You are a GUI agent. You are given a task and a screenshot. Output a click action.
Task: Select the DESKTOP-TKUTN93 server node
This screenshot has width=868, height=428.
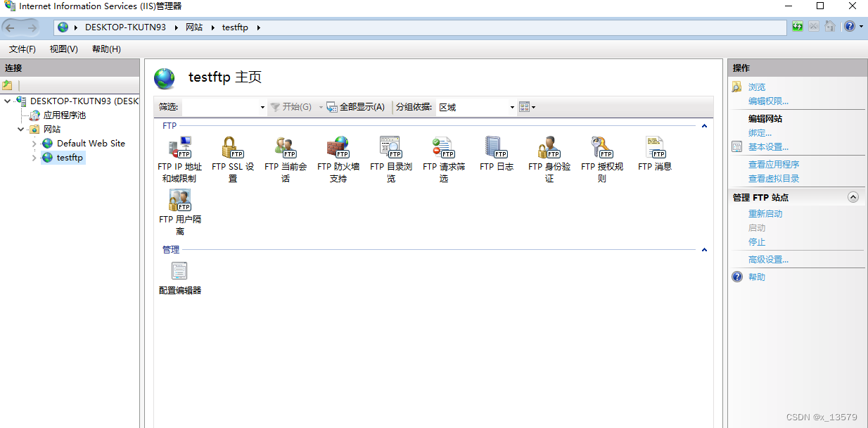point(84,101)
